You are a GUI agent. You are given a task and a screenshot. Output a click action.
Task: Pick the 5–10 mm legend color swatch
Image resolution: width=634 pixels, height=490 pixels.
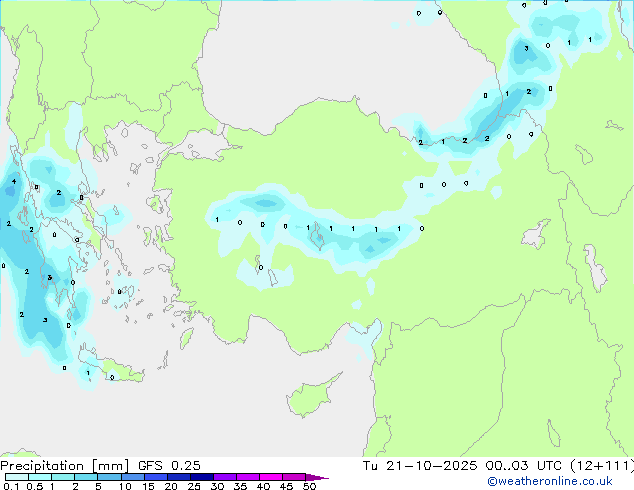coord(110,477)
